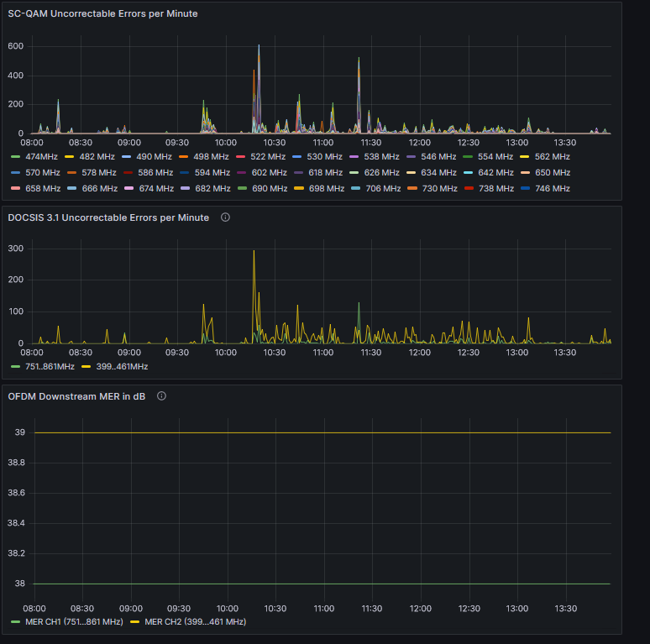Select 746 MHz legend label
The width and height of the screenshot is (650, 644).
click(x=553, y=189)
